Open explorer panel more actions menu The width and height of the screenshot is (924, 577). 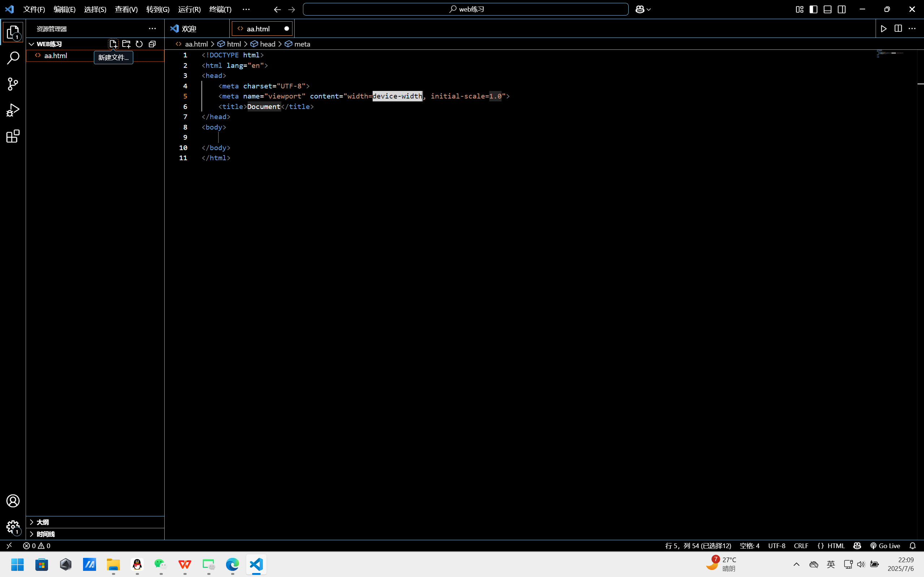click(152, 29)
